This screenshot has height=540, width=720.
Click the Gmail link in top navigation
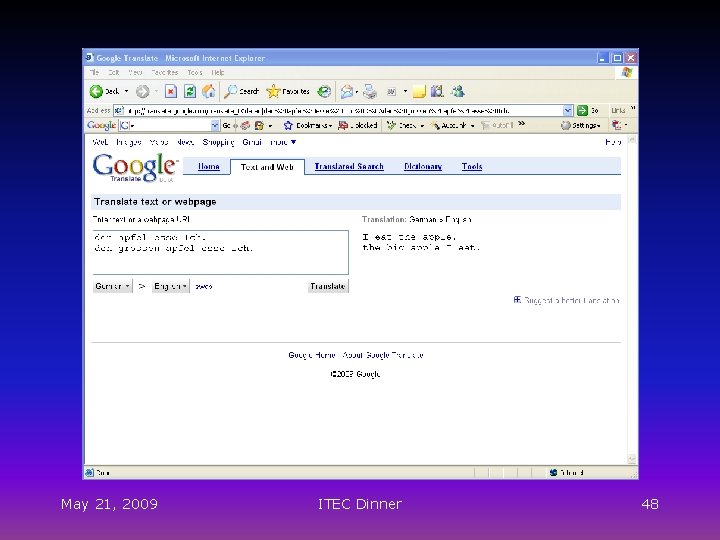[252, 142]
